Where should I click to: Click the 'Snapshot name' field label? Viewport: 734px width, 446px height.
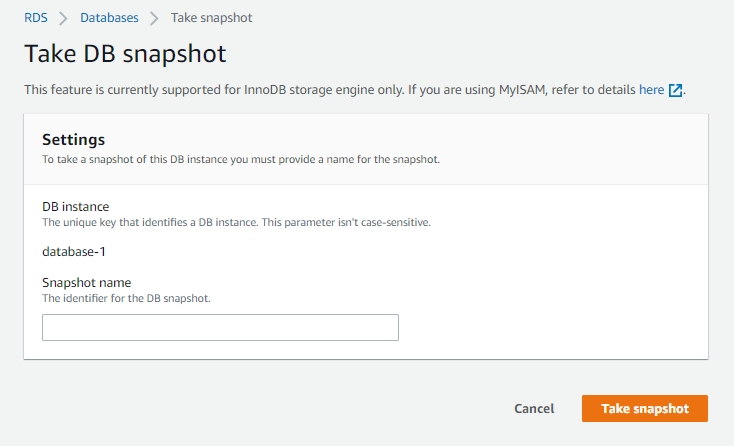(x=86, y=283)
